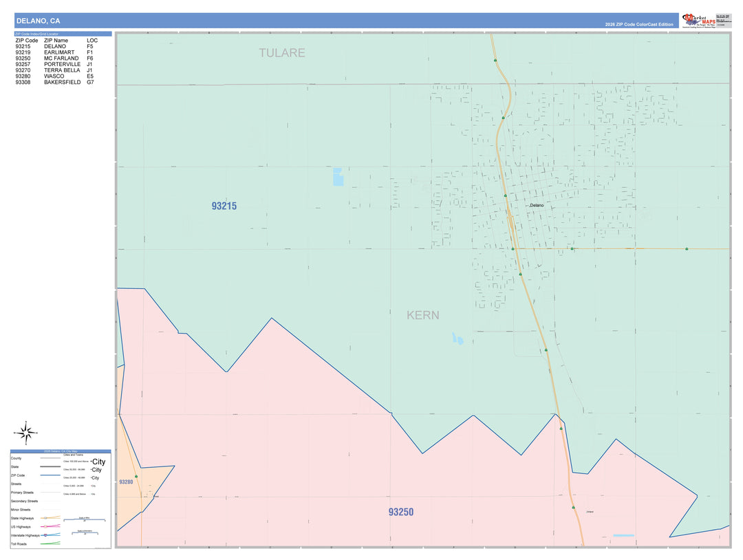The image size is (743, 560).
Task: Click the largest City legend sample
Action: [x=98, y=462]
